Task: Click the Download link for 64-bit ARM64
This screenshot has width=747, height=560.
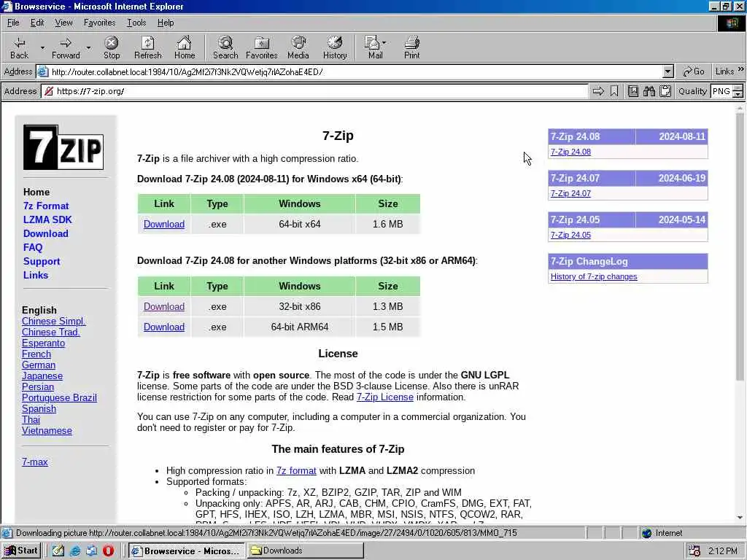Action: [x=164, y=327]
